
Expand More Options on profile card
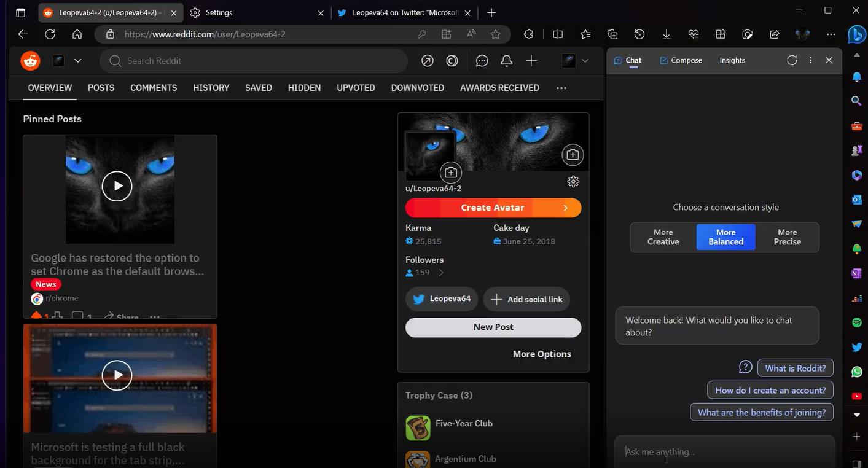(x=542, y=354)
